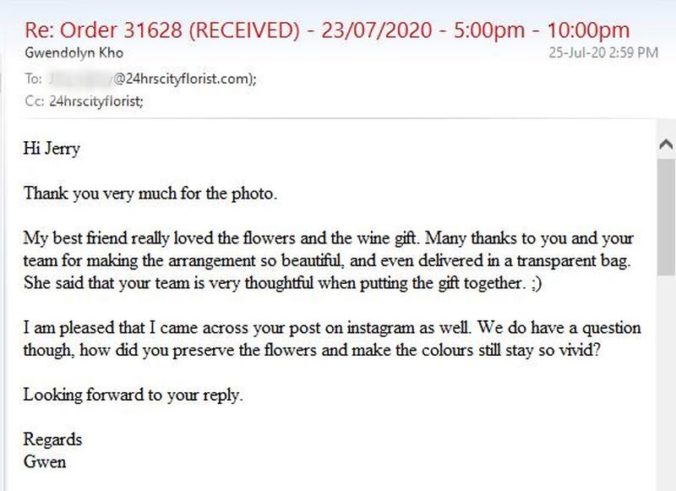Click the Regards closing line
Viewport: 676px width, 491px height.
[x=53, y=440]
